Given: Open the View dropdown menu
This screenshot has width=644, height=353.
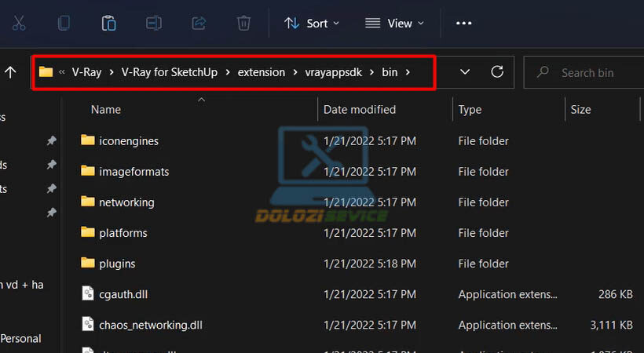Looking at the screenshot, I should tap(394, 24).
